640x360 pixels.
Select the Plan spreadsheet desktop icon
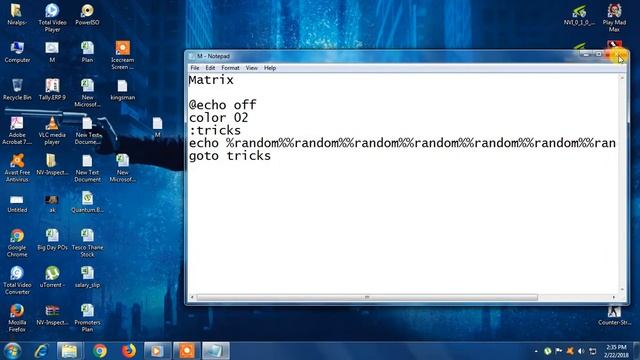(x=87, y=52)
